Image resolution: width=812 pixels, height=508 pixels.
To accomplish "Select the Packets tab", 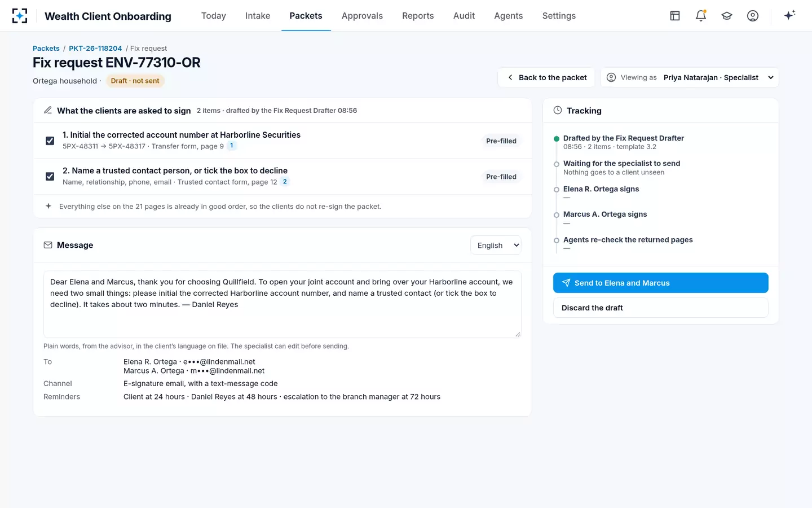I will point(306,16).
